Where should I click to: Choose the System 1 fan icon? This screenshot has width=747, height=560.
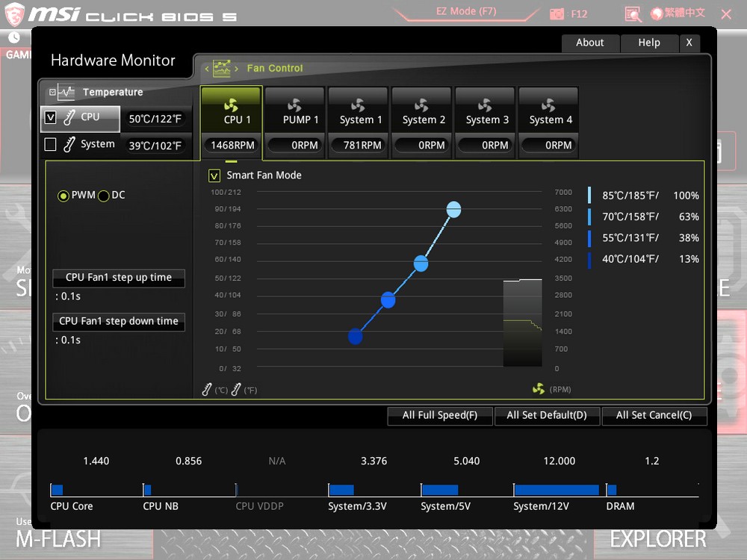click(358, 105)
